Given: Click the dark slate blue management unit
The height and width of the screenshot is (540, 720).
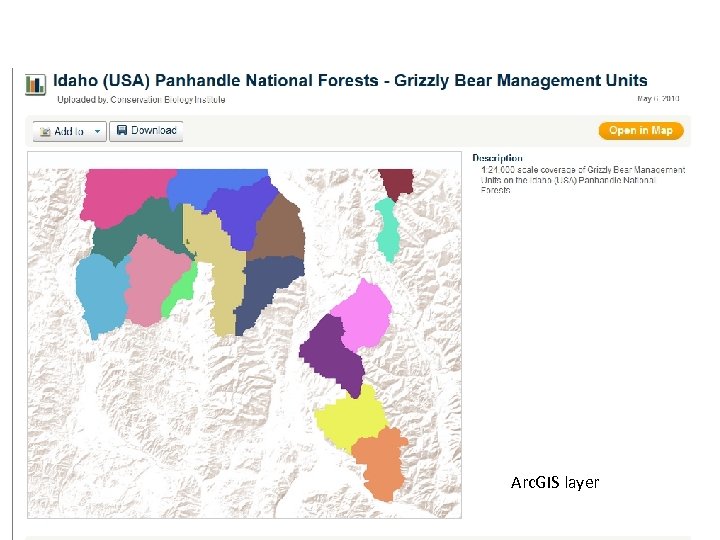Looking at the screenshot, I should tap(266, 287).
